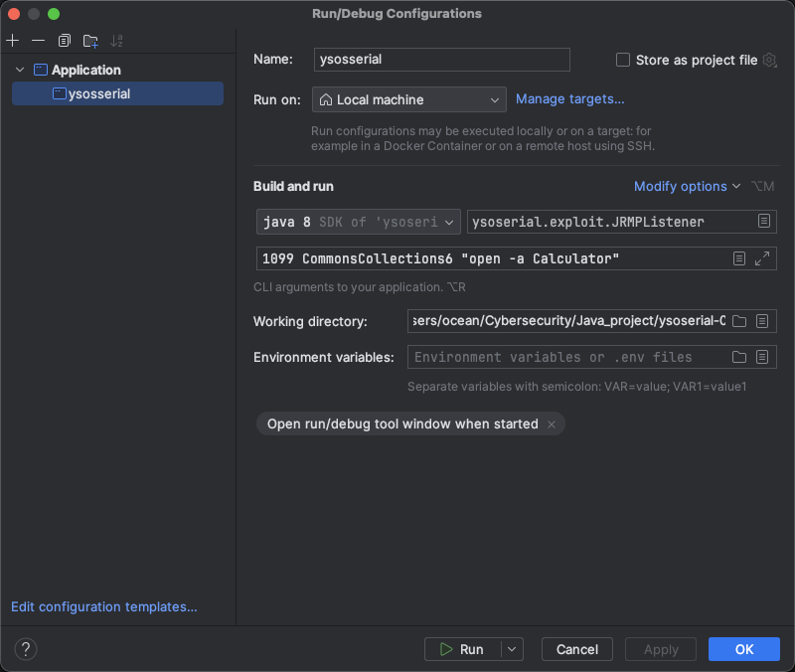Viewport: 795px width, 672px height.
Task: Select the ysosserial configuration in tree
Action: 99,93
